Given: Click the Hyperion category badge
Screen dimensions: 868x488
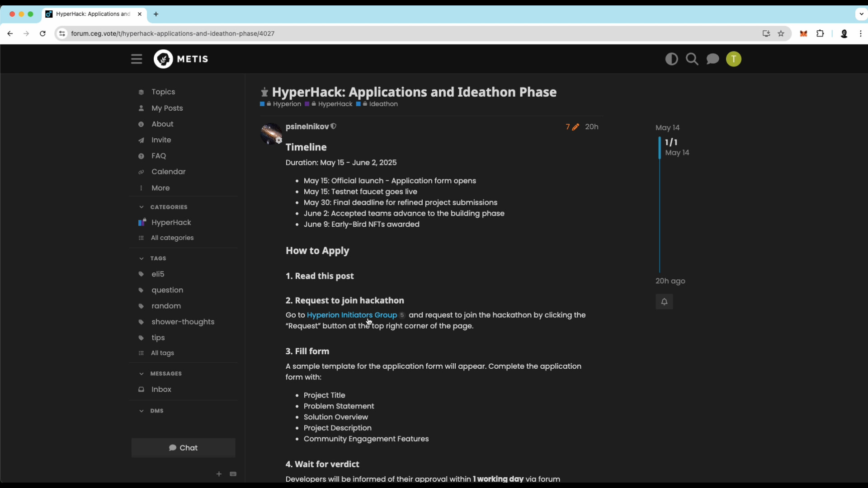Looking at the screenshot, I should (280, 104).
